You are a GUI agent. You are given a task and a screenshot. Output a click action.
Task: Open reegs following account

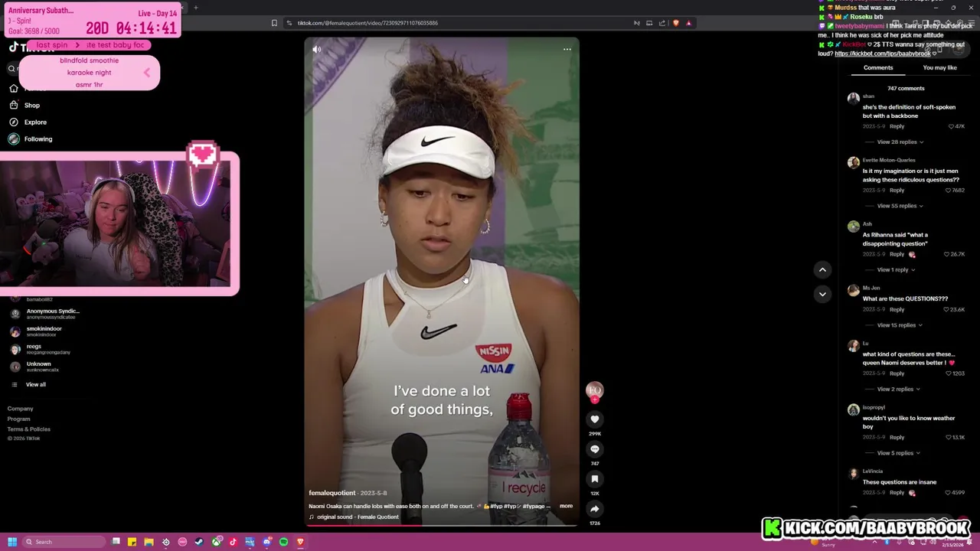(x=41, y=349)
